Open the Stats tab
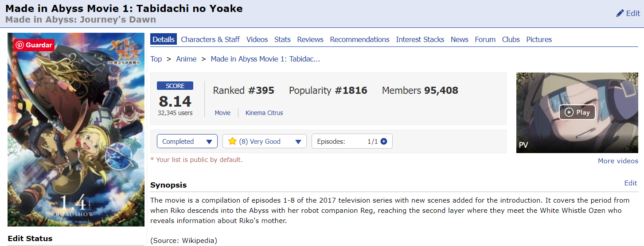Image resolution: width=644 pixels, height=246 pixels. [x=282, y=39]
